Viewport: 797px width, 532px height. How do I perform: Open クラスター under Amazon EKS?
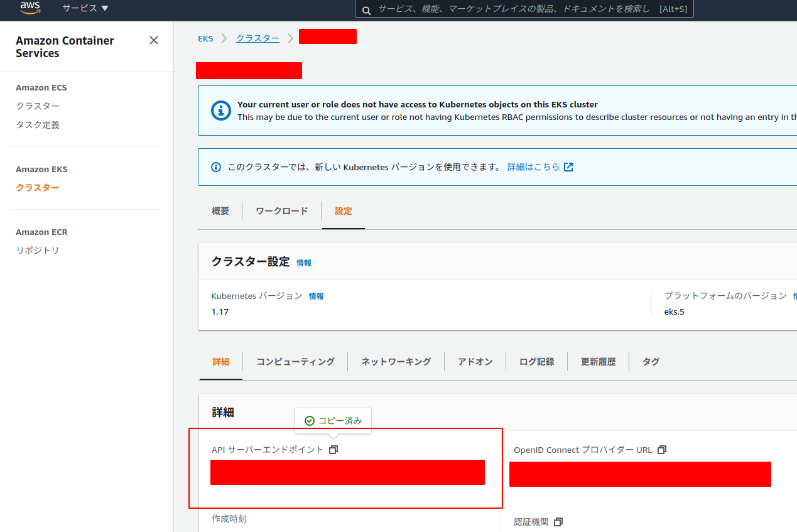pyautogui.click(x=38, y=188)
